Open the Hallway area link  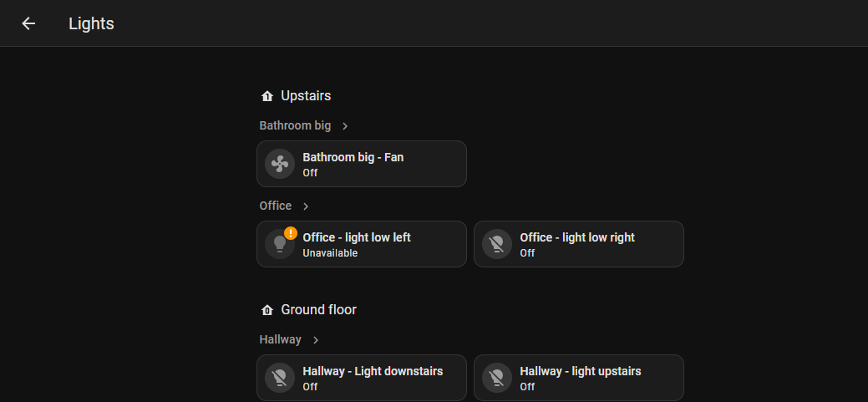click(x=280, y=340)
